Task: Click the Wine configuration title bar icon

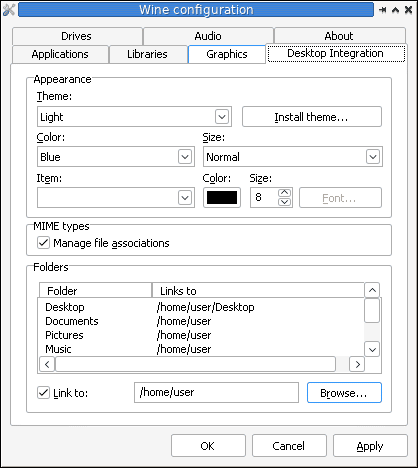Action: coord(8,10)
